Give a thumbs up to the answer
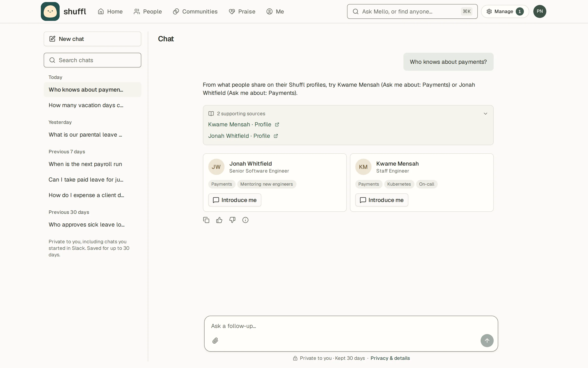This screenshot has width=588, height=368. (x=219, y=220)
